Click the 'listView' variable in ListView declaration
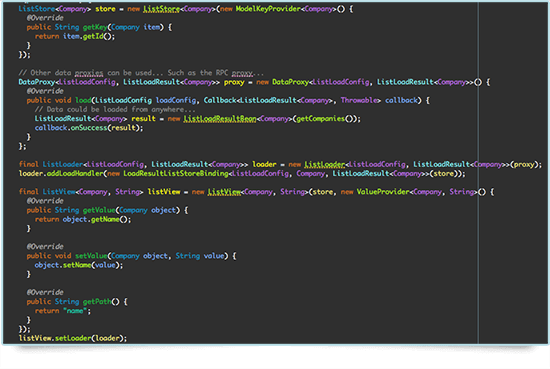Image resolution: width=550 pixels, height=369 pixels. tap(164, 192)
